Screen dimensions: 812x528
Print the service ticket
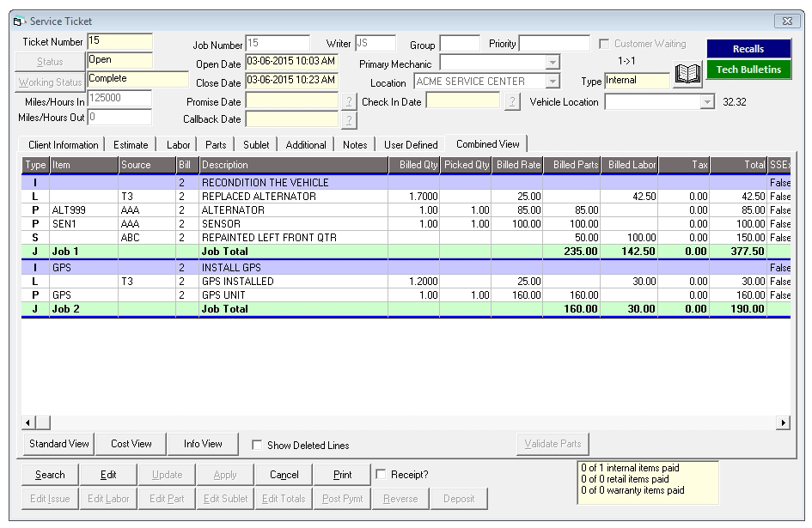(342, 475)
